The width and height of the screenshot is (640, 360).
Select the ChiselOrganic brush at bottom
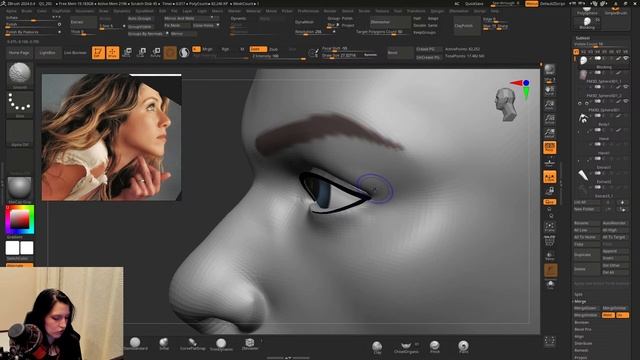(406, 347)
